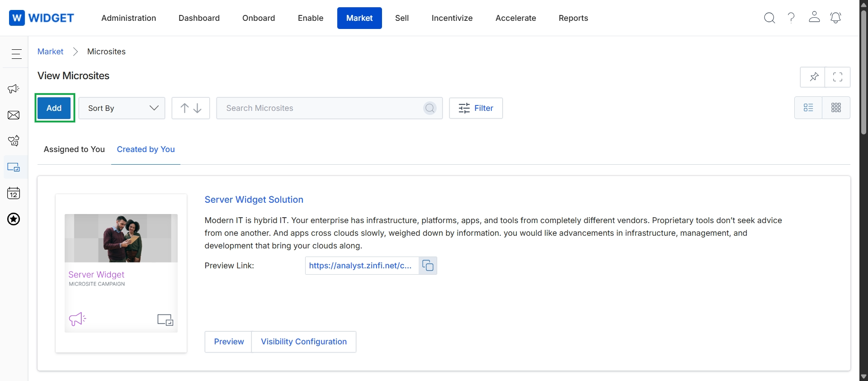Click the WIDGET logo
Viewport: 868px width, 381px height.
41,18
